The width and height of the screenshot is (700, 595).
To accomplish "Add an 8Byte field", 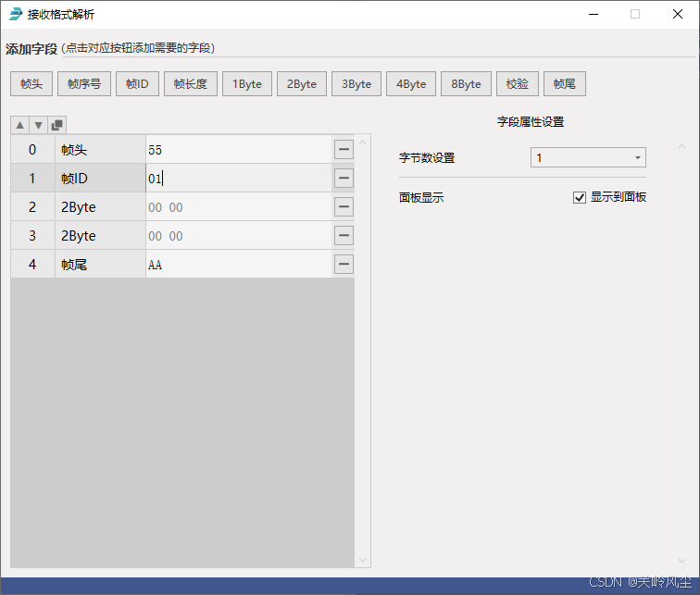I will pyautogui.click(x=466, y=84).
